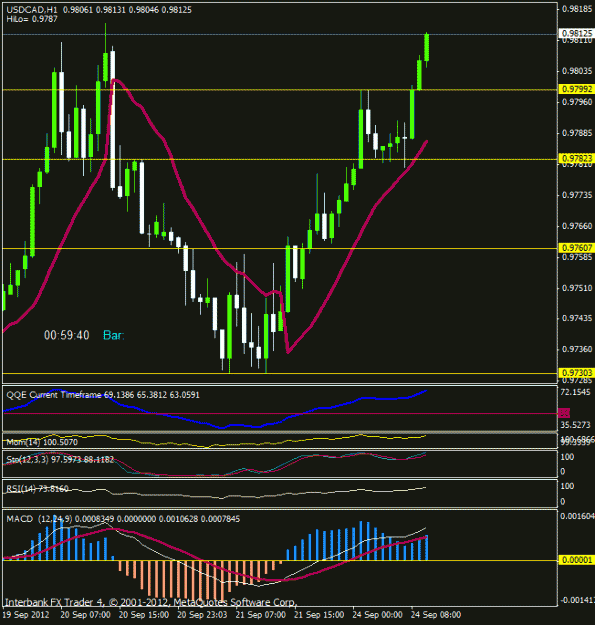Image resolution: width=595 pixels, height=625 pixels.
Task: Select the yellow level label 0.97303
Action: [577, 373]
